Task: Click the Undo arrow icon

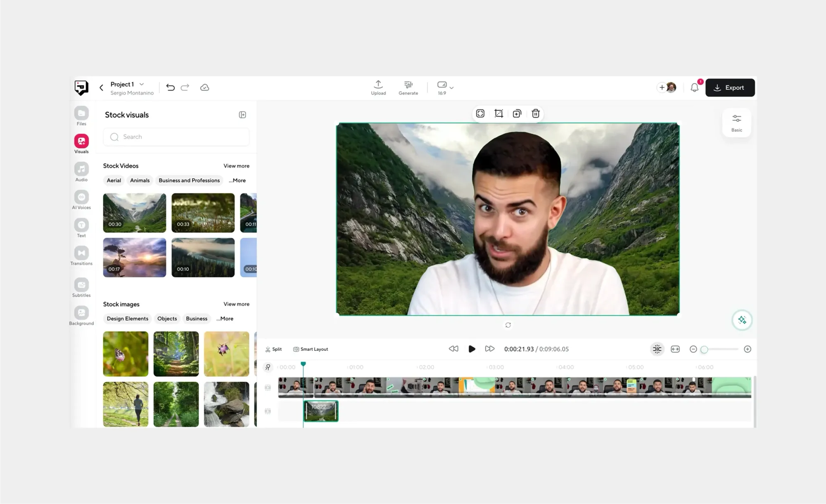Action: (170, 88)
